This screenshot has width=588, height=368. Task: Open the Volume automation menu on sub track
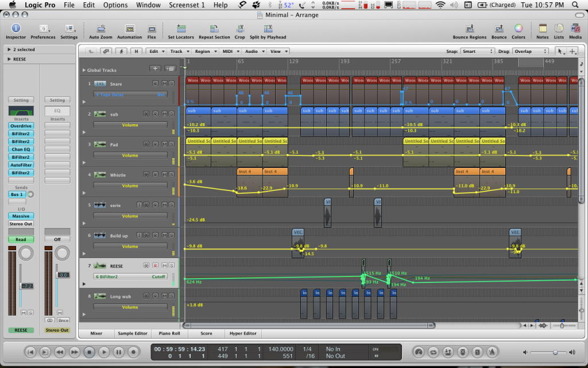pos(130,125)
